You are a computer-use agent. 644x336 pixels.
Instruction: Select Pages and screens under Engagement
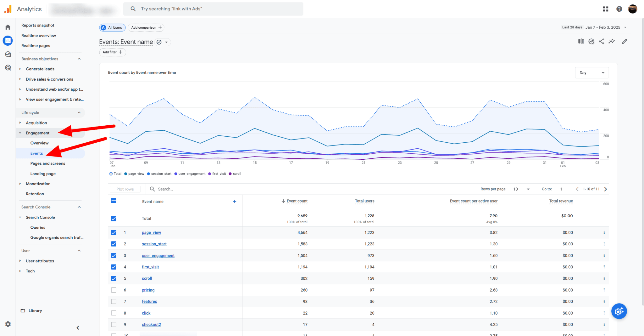pyautogui.click(x=48, y=163)
